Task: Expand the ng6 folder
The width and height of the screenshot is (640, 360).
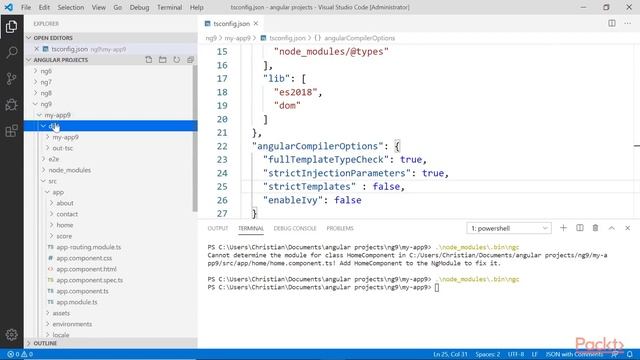Action: tap(46, 71)
